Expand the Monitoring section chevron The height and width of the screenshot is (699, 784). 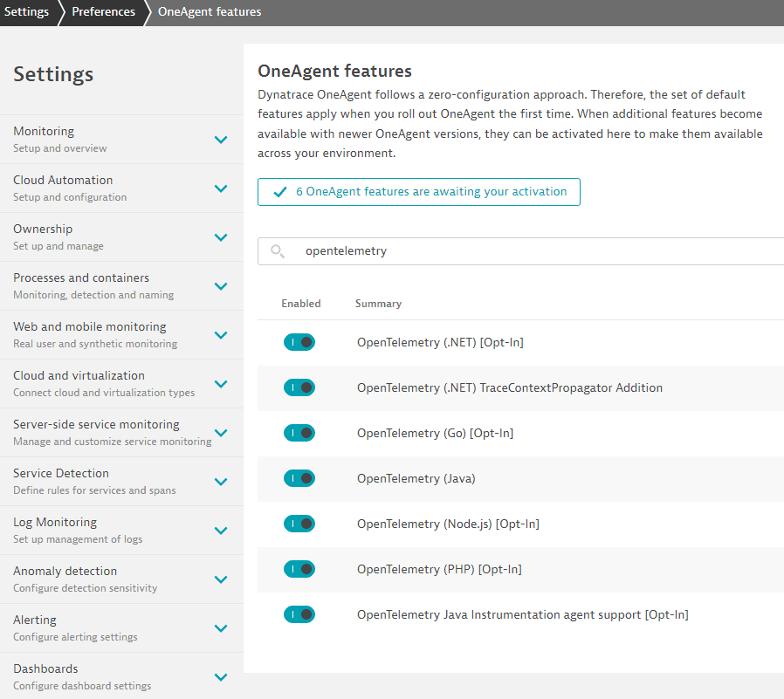click(x=221, y=140)
